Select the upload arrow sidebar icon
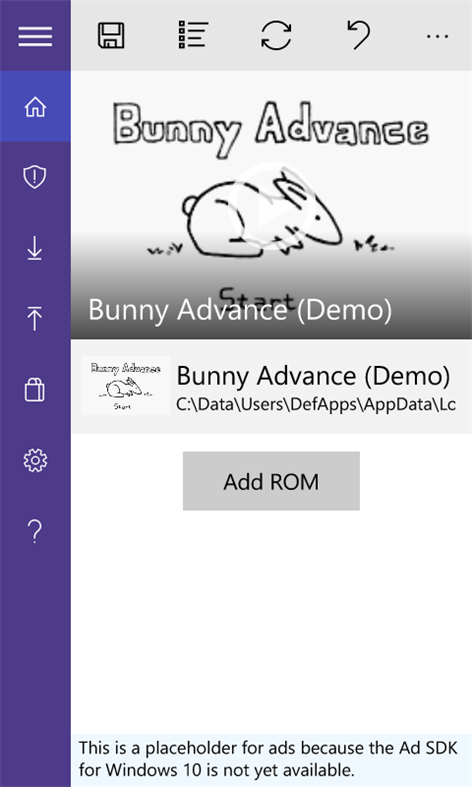The width and height of the screenshot is (472, 787). (35, 318)
